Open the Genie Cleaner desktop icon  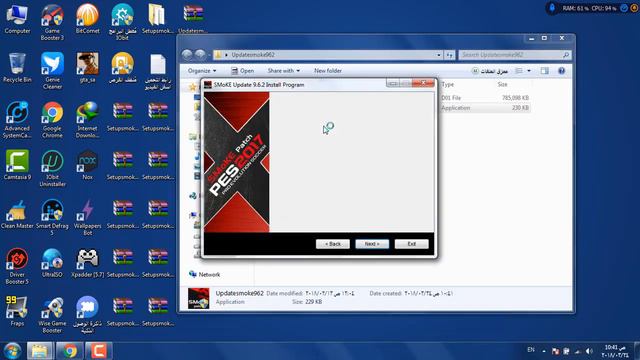52,71
